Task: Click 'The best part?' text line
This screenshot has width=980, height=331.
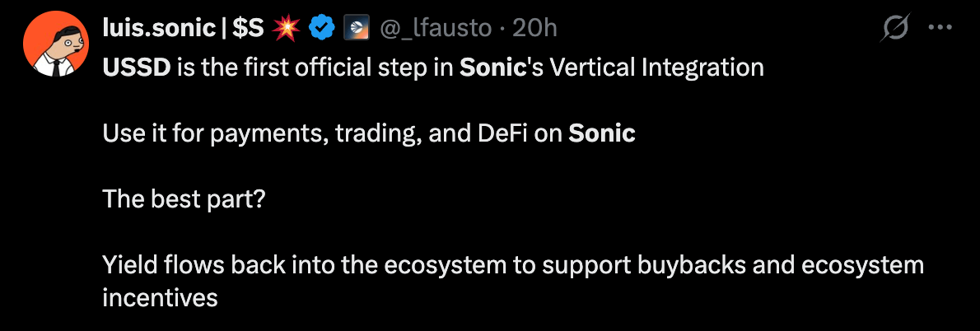Action: [184, 198]
